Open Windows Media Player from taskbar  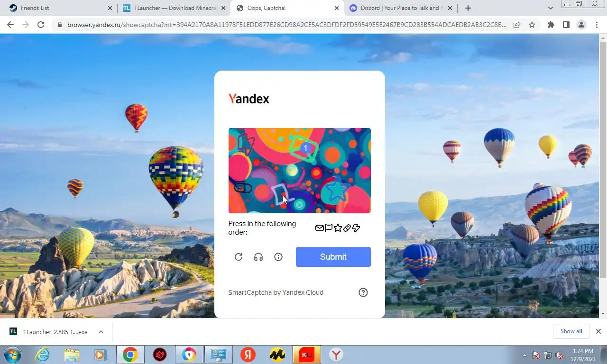click(x=100, y=355)
